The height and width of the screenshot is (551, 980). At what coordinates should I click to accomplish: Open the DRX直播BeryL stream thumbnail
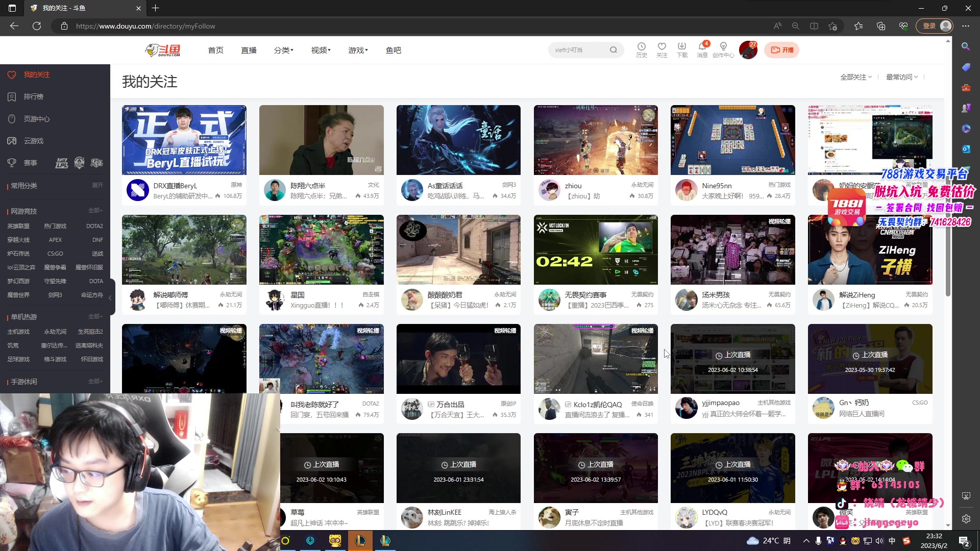point(184,140)
